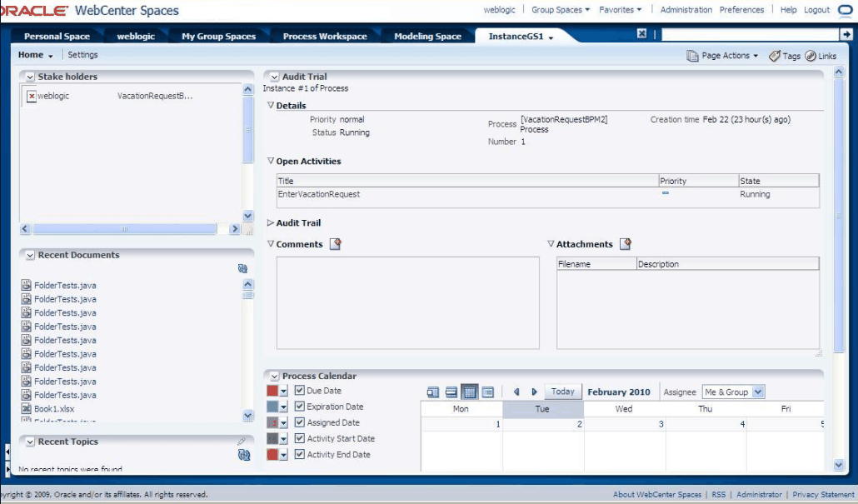Collapse the Audit Trial panel

click(x=275, y=77)
